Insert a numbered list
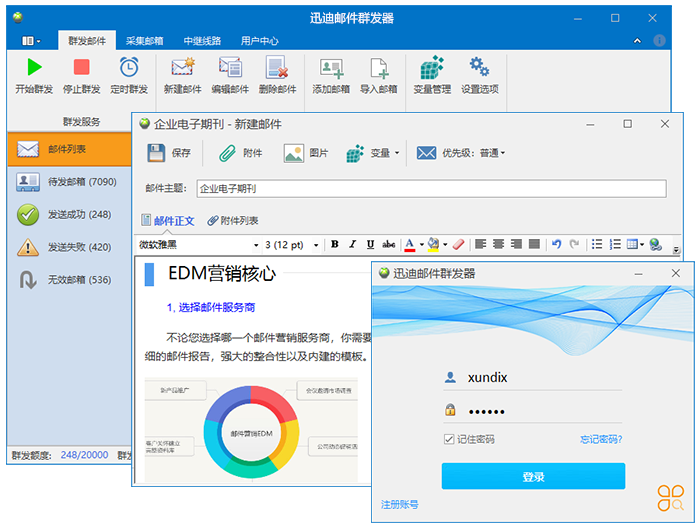Screen dimensions: 700x529 615,244
